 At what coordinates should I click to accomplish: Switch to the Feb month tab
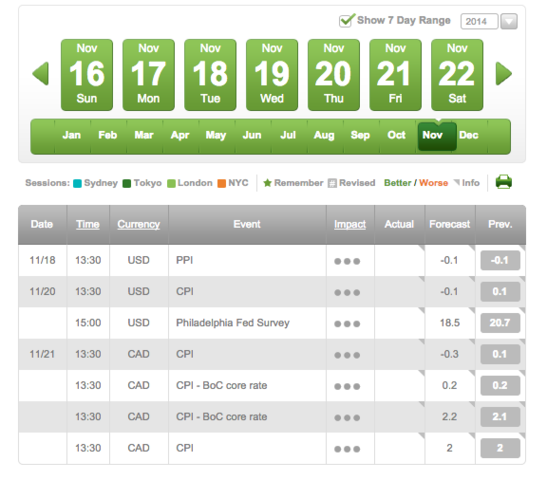coord(108,135)
